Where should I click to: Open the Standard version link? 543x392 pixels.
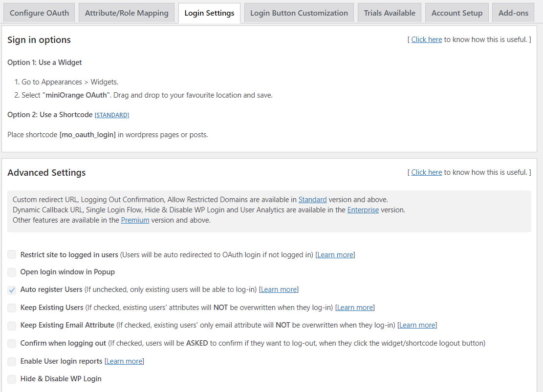click(312, 200)
